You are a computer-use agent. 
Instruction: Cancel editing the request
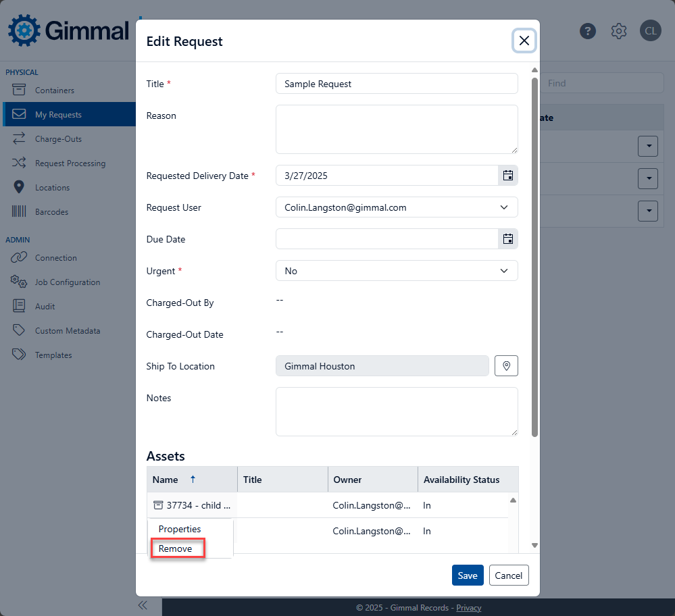pyautogui.click(x=508, y=575)
